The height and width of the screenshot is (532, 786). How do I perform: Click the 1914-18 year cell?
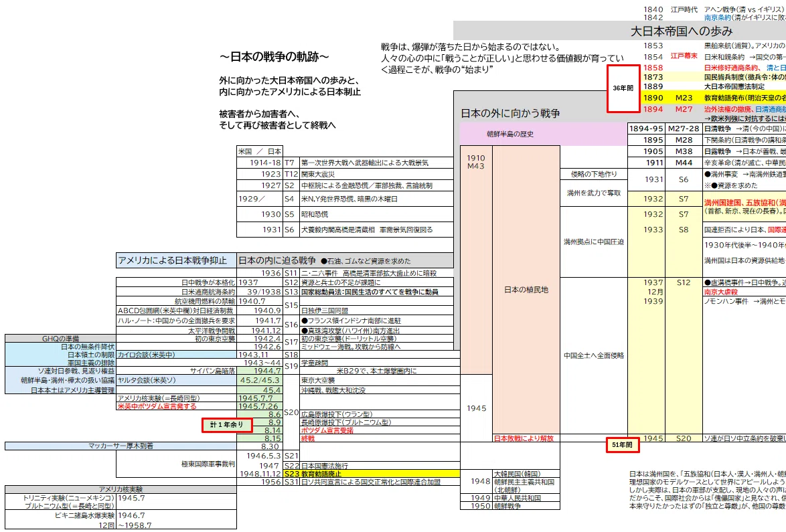pyautogui.click(x=260, y=163)
